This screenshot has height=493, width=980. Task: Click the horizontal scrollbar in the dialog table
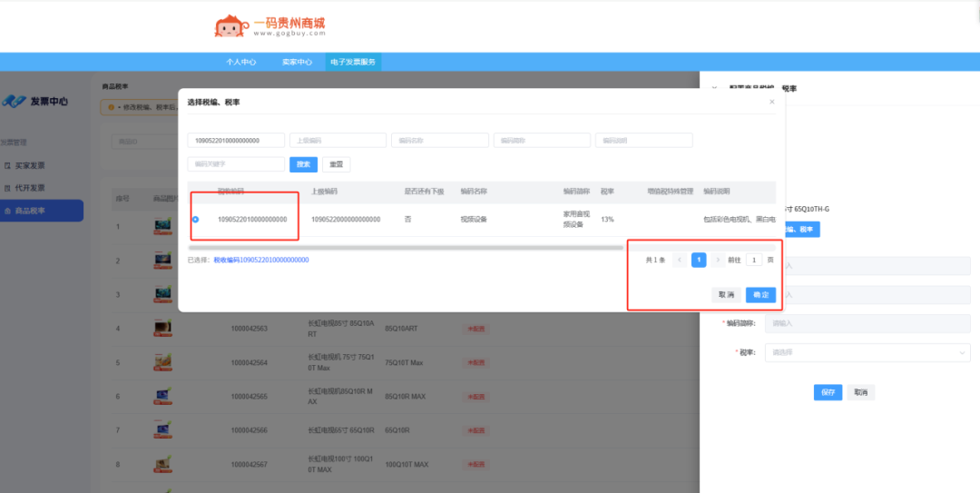pos(406,248)
